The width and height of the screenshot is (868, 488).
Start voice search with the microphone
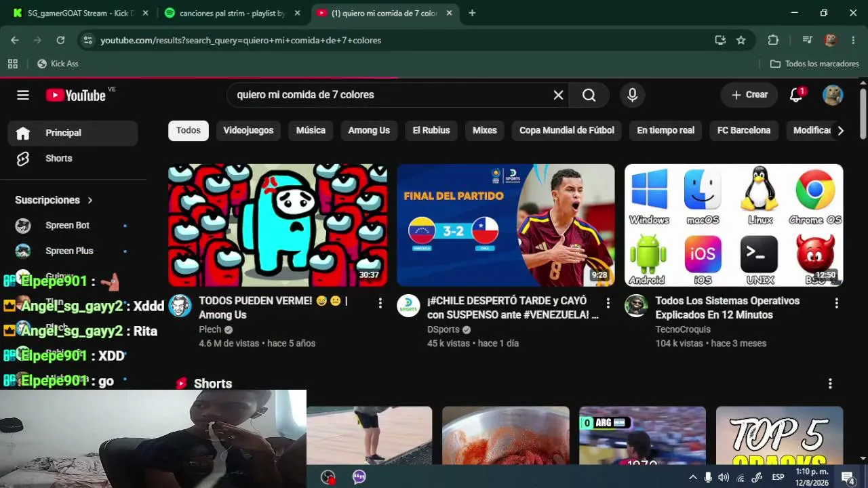tap(632, 95)
